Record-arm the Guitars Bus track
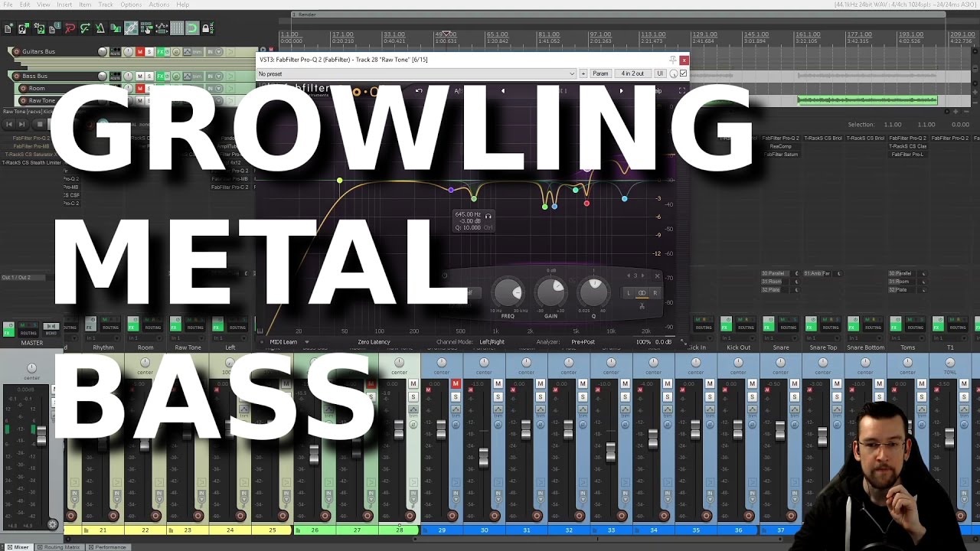Screen dimensions: 980x551 16,52
